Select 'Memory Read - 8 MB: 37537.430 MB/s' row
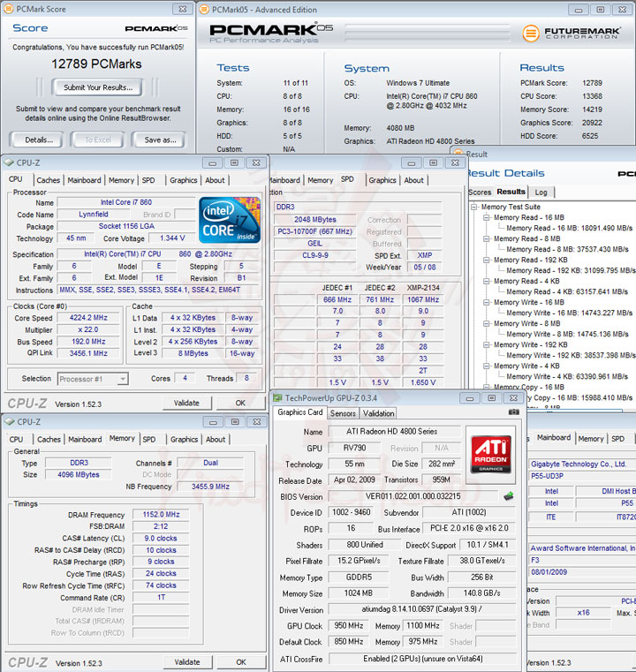This screenshot has width=636, height=672. point(567,249)
